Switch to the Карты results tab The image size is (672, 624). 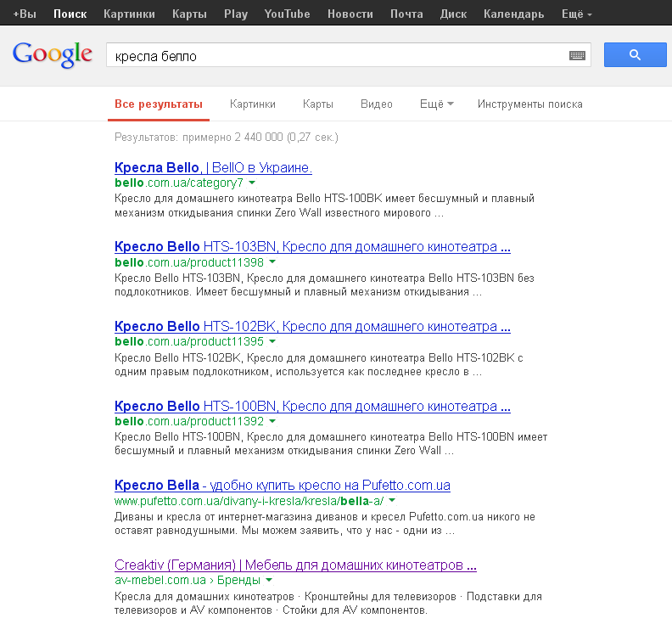click(317, 104)
